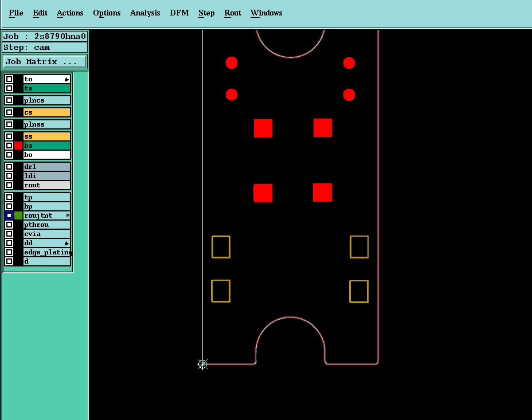The height and width of the screenshot is (420, 532).
Task: Select the roujtnt layer name
Action: point(46,215)
